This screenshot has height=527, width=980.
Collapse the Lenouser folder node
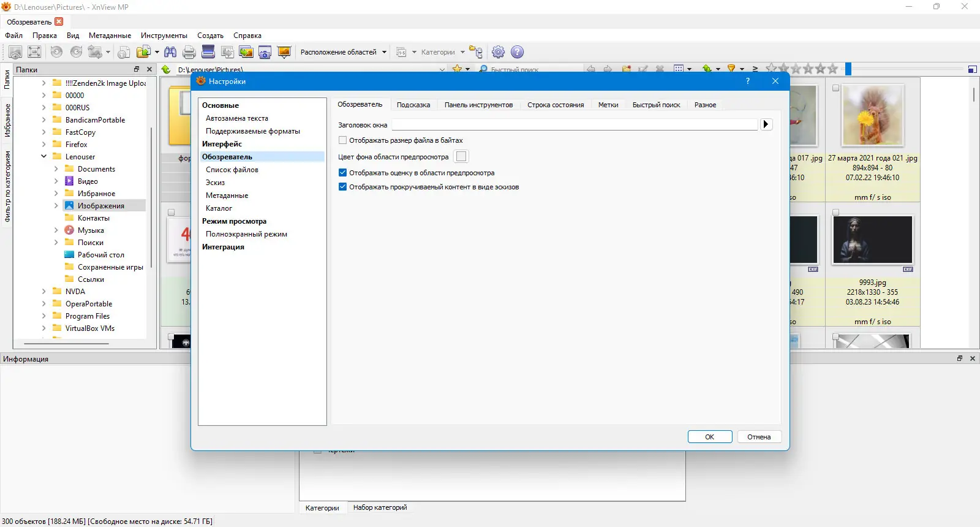point(43,157)
